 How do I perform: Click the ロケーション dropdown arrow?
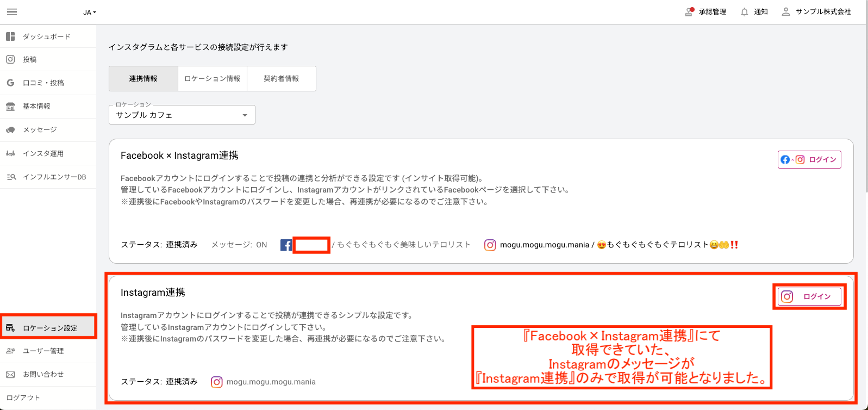click(245, 115)
